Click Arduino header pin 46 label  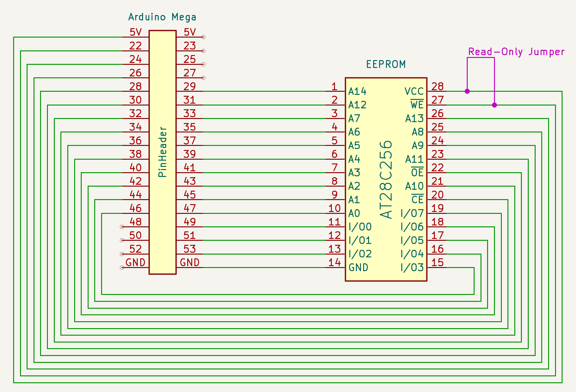click(136, 208)
